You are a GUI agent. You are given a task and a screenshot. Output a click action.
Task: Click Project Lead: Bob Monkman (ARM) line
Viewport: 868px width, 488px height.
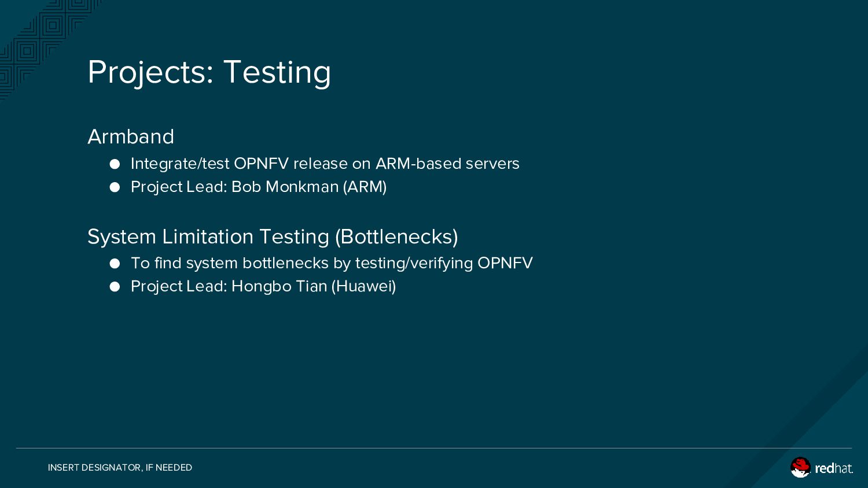point(259,187)
